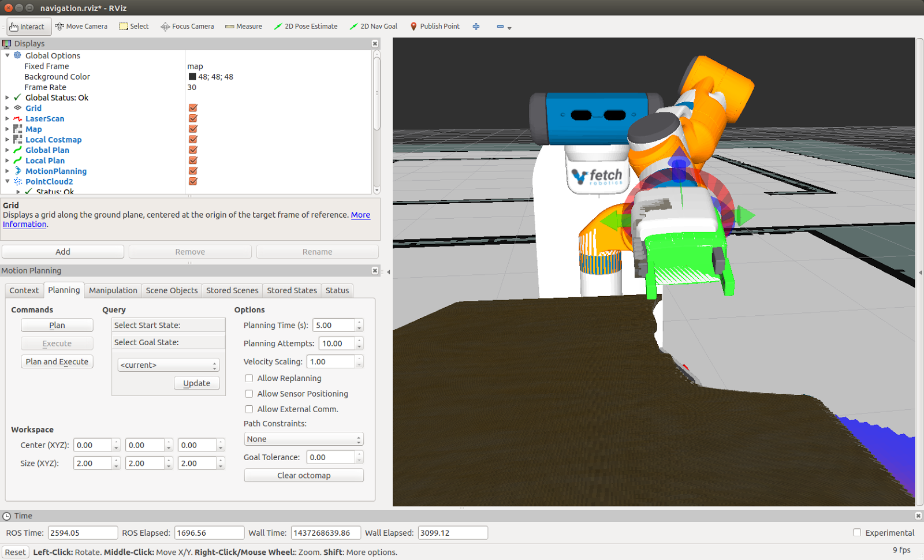
Task: Add a new tool with the plus icon
Action: 476,26
